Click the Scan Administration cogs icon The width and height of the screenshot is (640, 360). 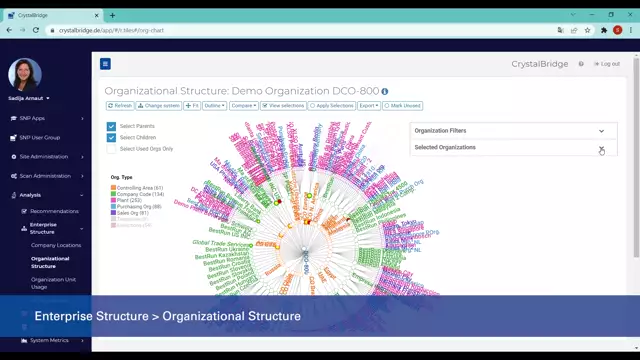[x=14, y=176]
